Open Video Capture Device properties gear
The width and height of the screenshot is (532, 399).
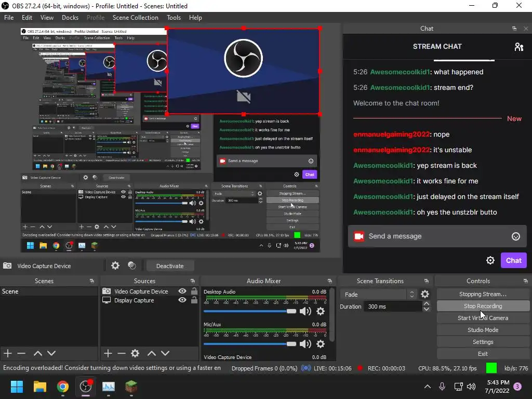pos(115,265)
